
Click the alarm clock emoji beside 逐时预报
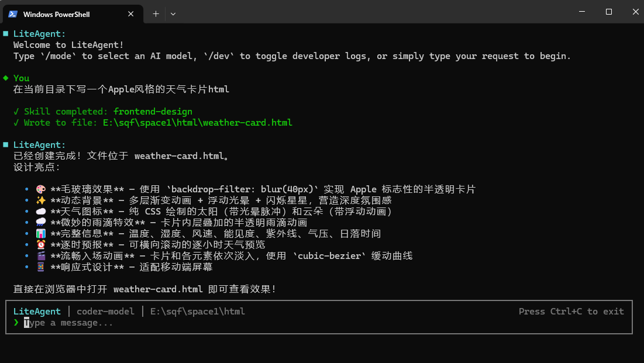click(x=40, y=245)
